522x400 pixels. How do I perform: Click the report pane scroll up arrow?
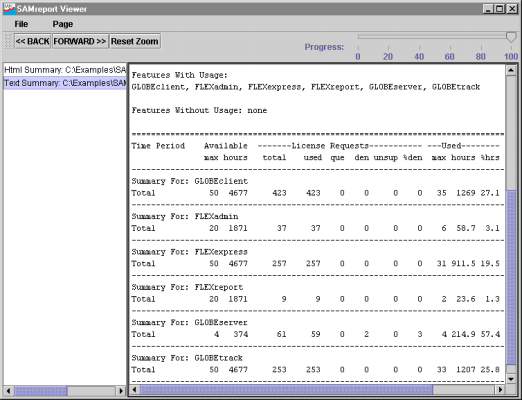511,70
